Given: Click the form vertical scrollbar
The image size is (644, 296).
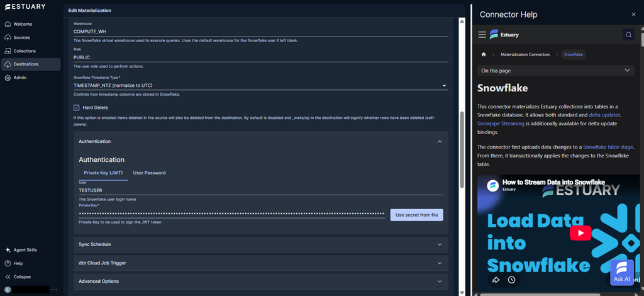Looking at the screenshot, I should click(462, 150).
